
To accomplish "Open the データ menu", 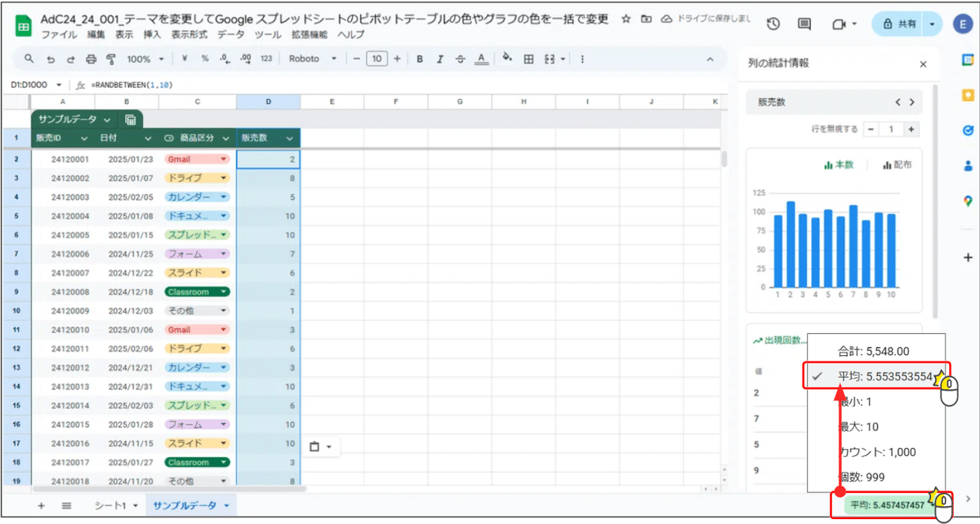I will point(230,35).
